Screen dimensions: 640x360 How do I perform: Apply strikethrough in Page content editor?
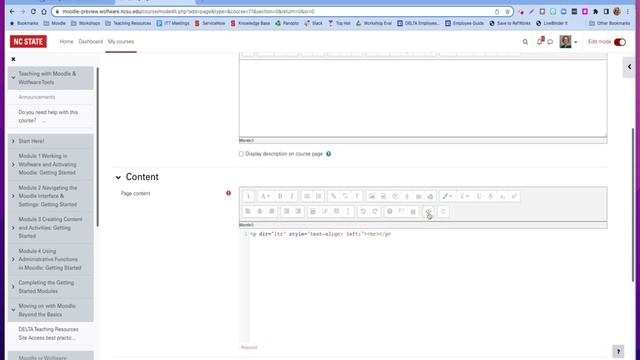[491, 196]
